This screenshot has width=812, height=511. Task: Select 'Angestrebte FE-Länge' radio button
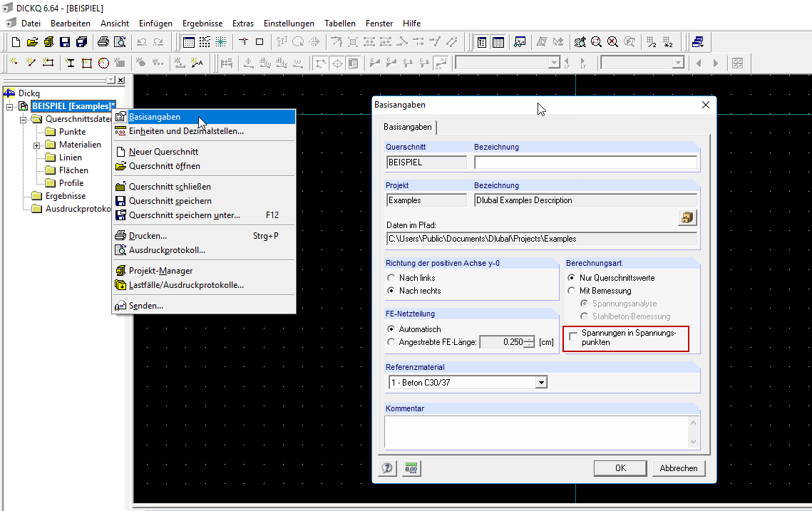pyautogui.click(x=391, y=342)
